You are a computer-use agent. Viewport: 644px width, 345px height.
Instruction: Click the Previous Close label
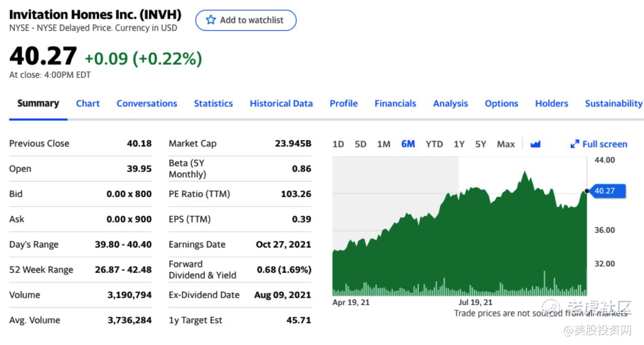point(39,143)
